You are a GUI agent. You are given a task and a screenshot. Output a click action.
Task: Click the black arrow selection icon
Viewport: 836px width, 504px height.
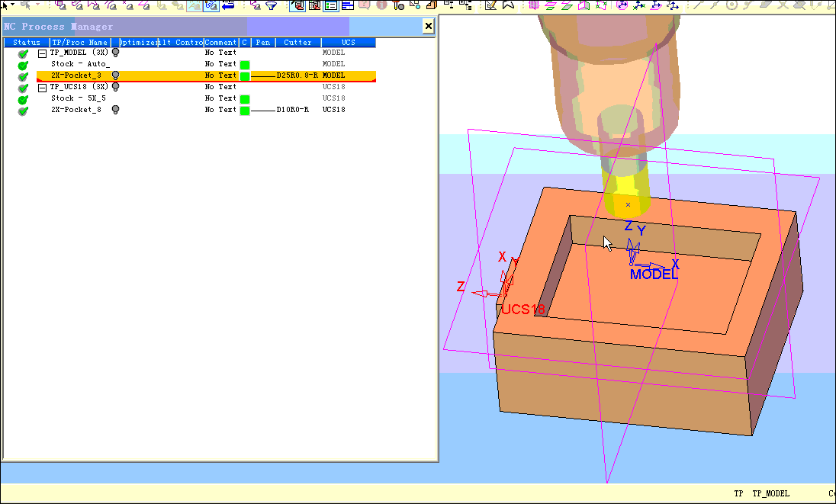pos(5,5)
